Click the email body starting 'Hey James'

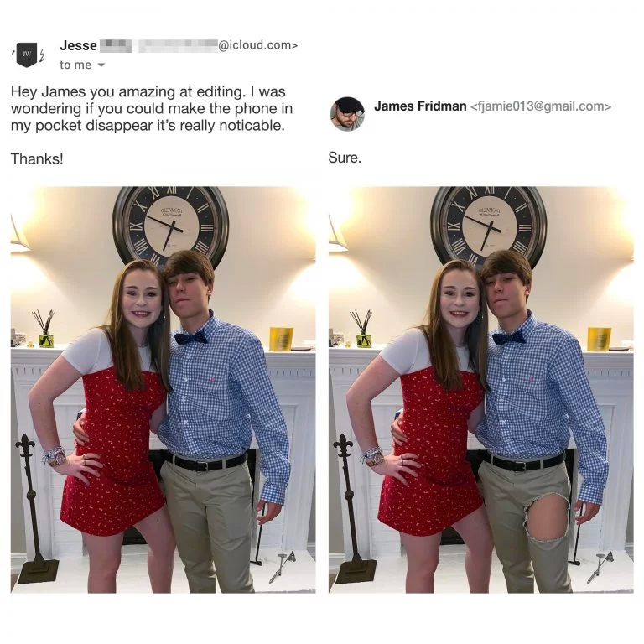pos(152,108)
